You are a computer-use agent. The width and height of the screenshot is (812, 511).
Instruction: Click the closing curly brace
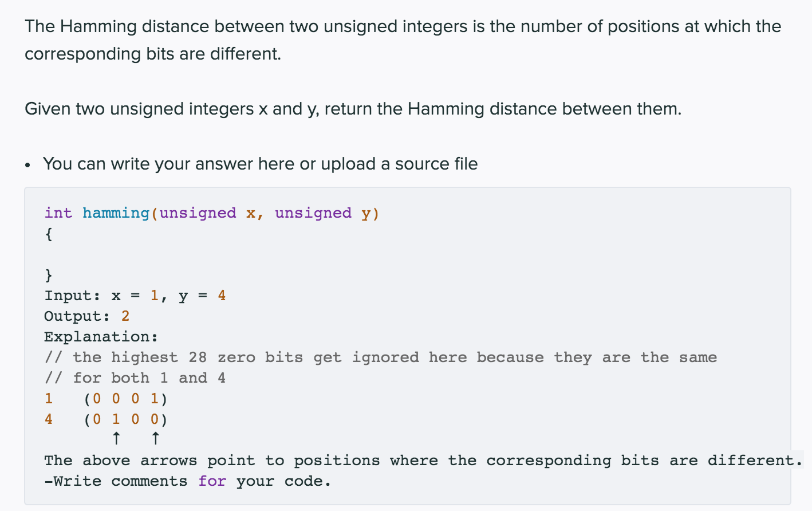pos(49,275)
